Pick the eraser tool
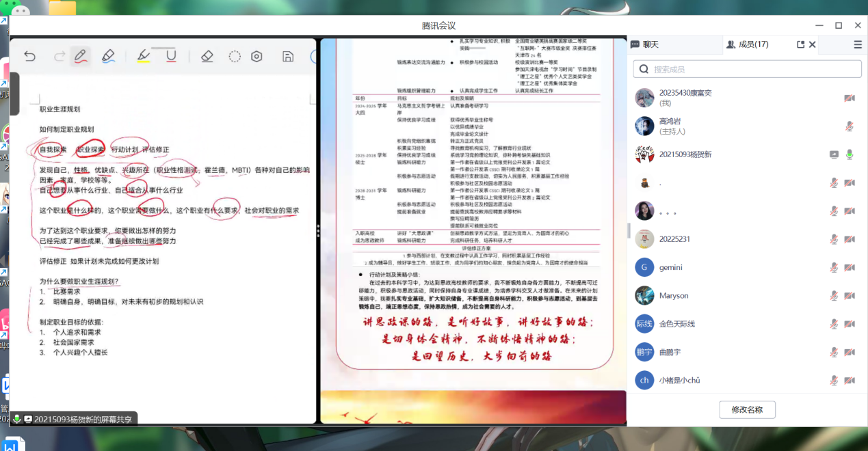 pyautogui.click(x=207, y=56)
